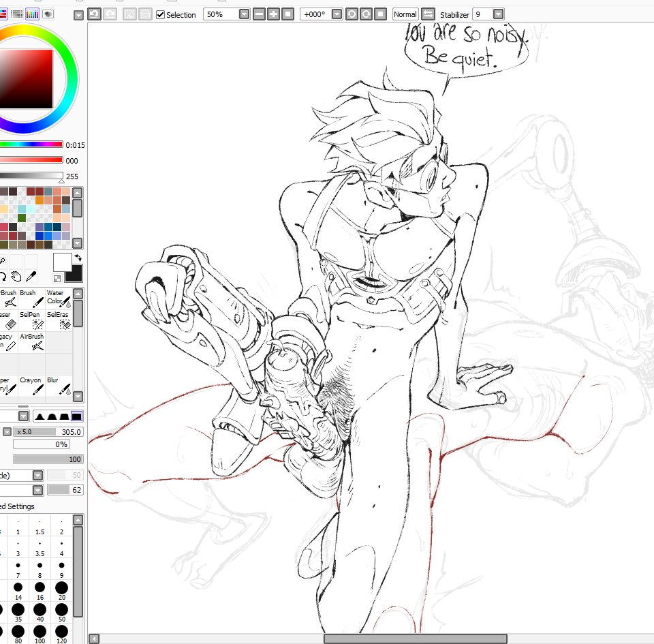Select the pencil tool left of AirBrush
This screenshot has width=654, height=644.
coord(8,341)
